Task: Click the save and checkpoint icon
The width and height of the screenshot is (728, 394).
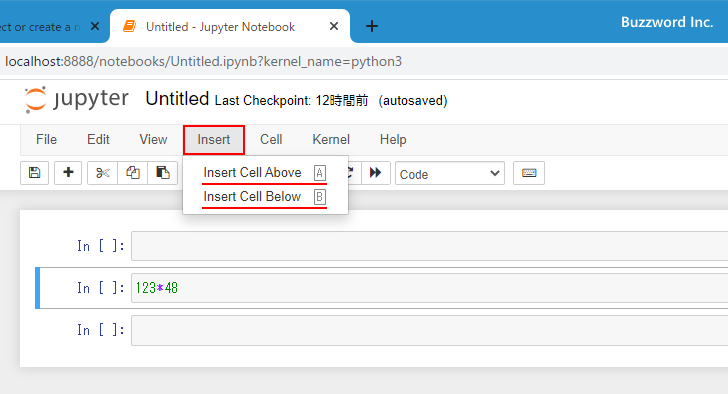Action: tap(34, 173)
